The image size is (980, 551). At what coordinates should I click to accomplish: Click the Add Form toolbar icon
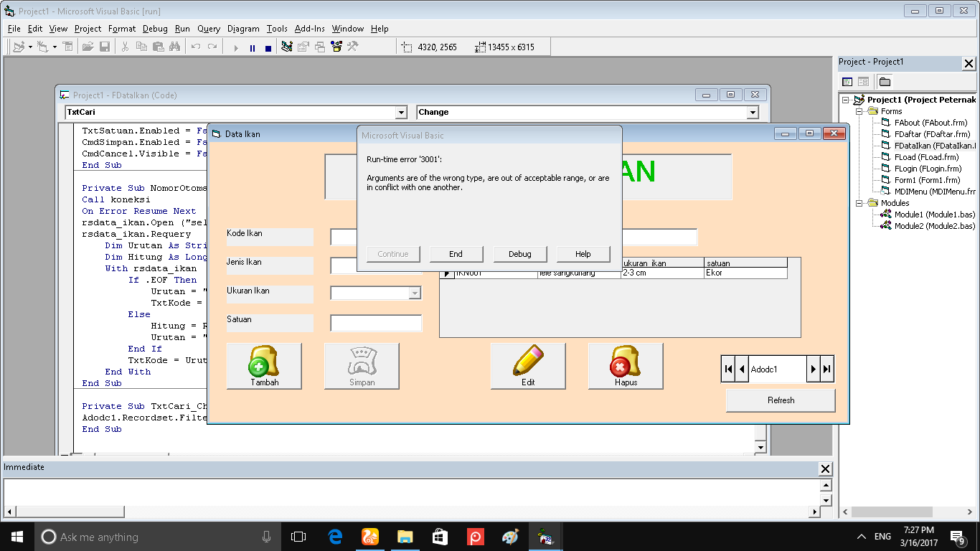point(42,47)
